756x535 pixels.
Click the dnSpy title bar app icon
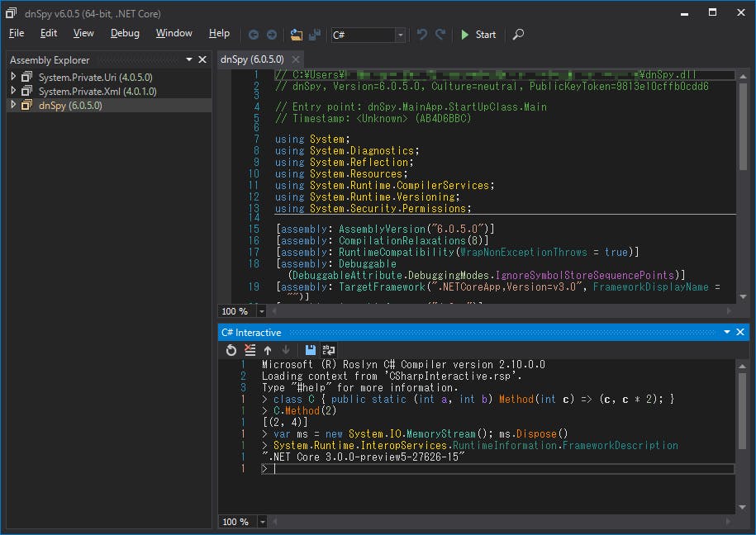point(11,13)
